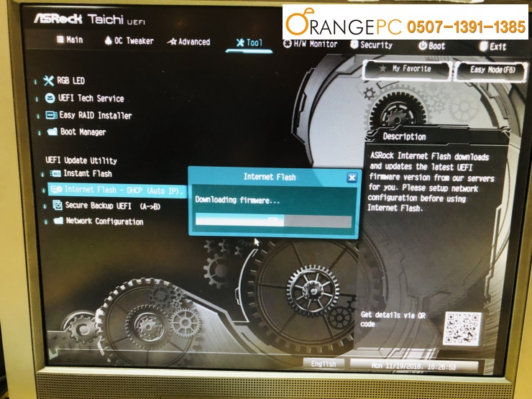
Task: Click the Easy RAID Installer icon
Action: pyautogui.click(x=51, y=115)
